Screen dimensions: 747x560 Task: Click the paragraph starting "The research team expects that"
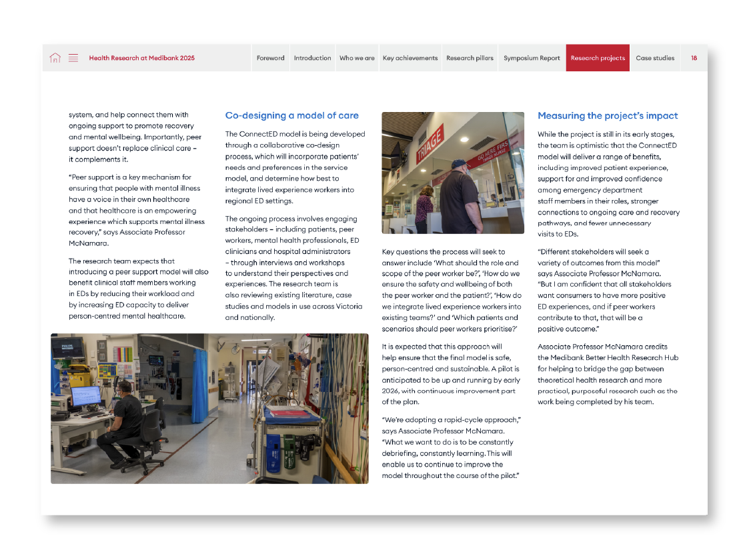click(x=139, y=289)
